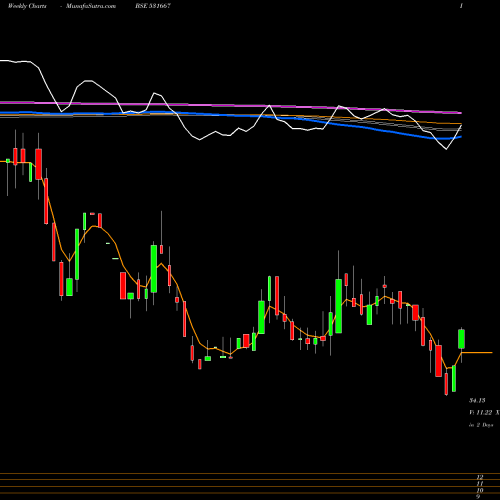Click the 'MunafaSutra.com' label

tap(91, 6)
